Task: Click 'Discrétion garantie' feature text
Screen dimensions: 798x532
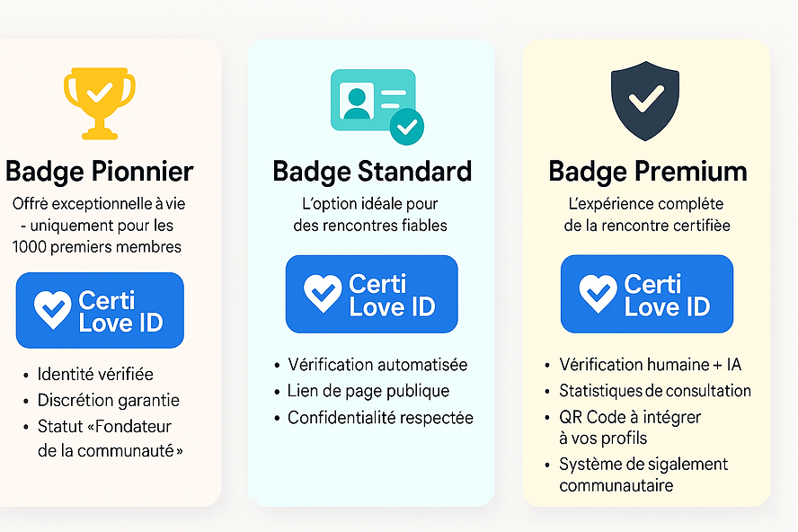Action: click(109, 400)
